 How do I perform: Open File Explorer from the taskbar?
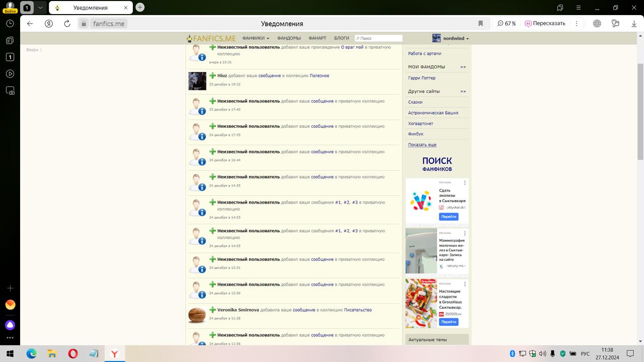click(52, 353)
